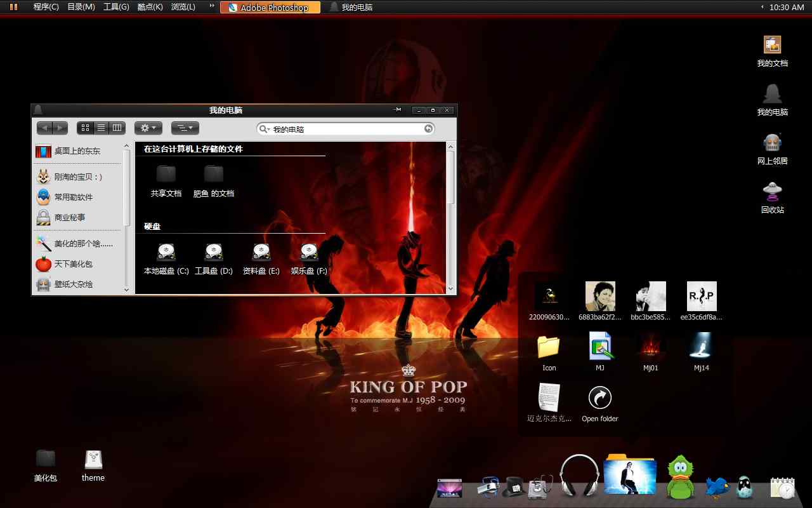Open theme icon on desktop
This screenshot has width=812, height=508.
[x=93, y=465]
